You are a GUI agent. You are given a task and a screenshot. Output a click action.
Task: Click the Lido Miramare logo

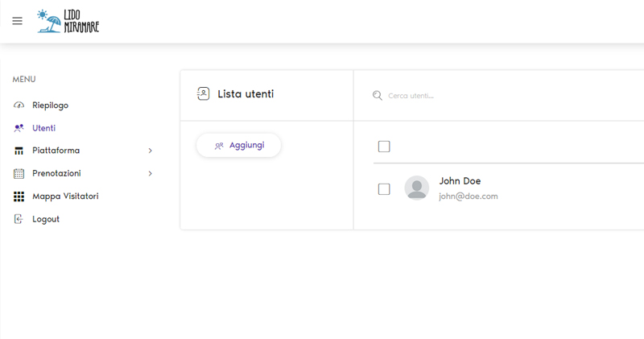point(68,21)
